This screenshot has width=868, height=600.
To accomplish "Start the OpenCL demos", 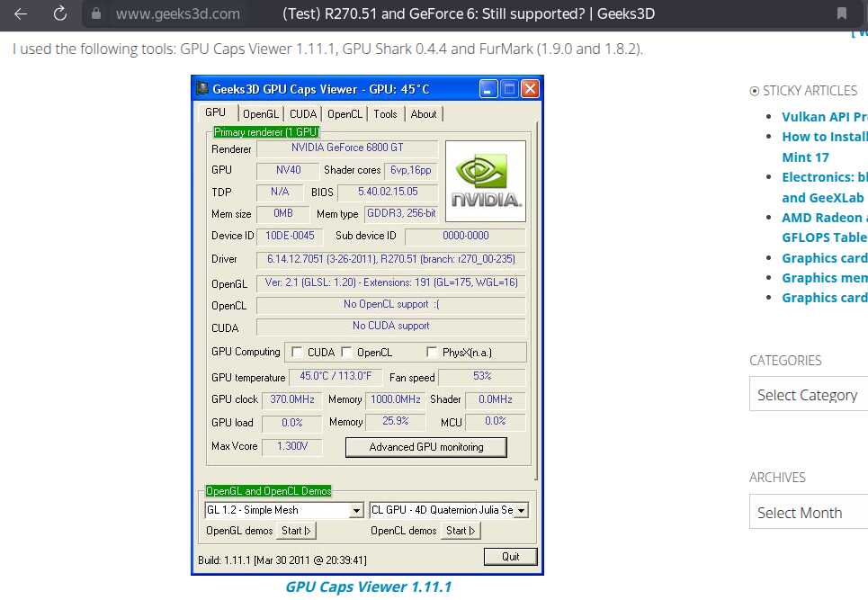I will point(461,530).
